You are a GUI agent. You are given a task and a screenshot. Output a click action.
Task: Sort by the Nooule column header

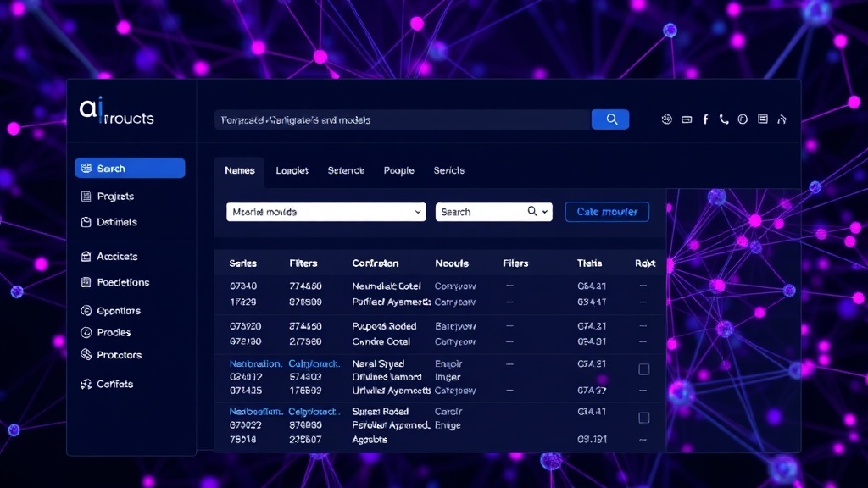452,263
